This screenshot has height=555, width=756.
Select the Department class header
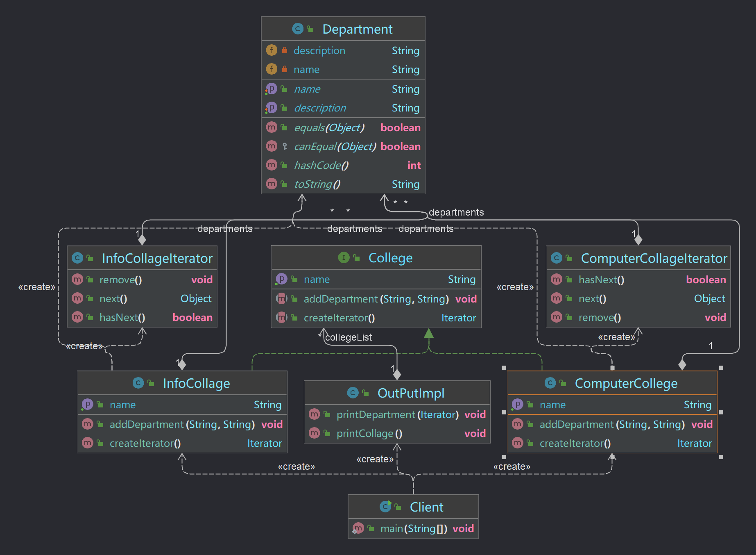pos(357,29)
